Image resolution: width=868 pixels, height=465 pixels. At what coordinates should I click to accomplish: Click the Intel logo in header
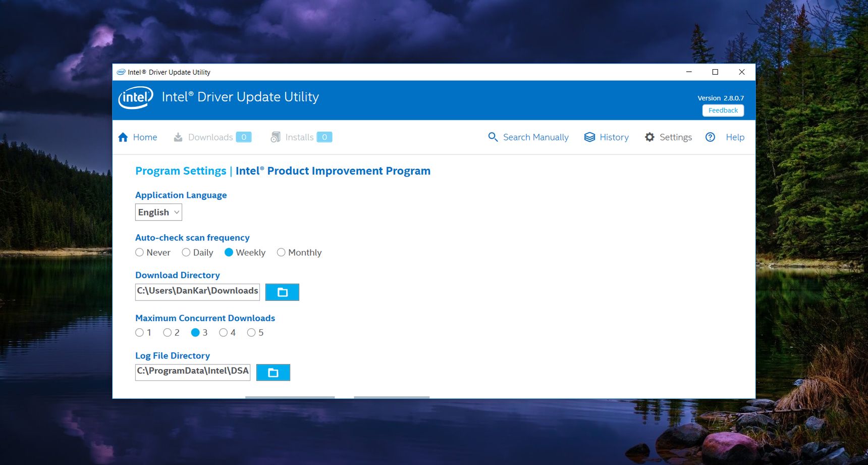point(136,97)
